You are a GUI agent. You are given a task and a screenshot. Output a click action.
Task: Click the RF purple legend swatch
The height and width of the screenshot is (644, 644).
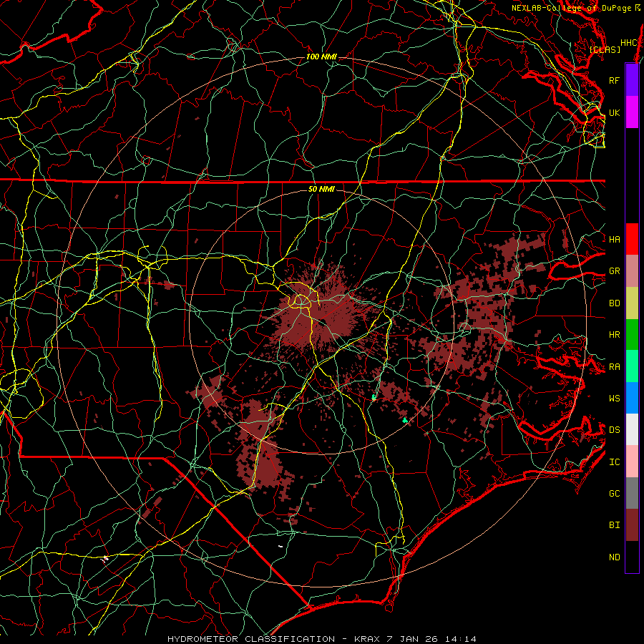(632, 80)
